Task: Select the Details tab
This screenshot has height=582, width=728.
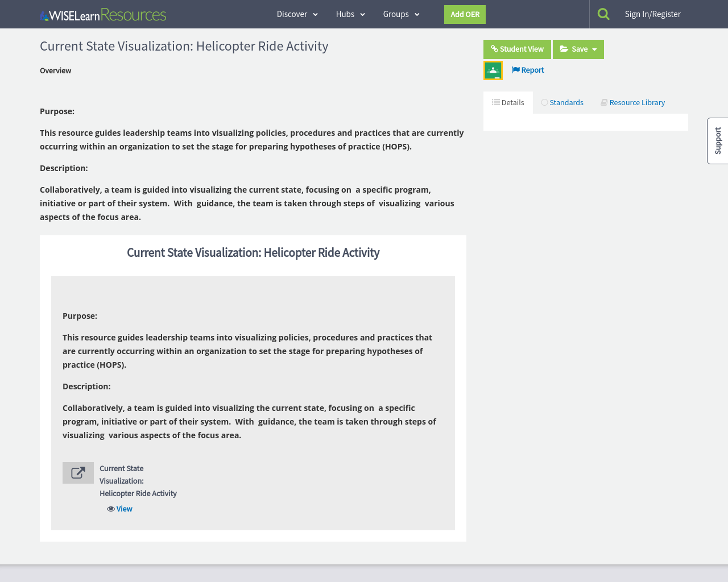Action: [x=508, y=102]
